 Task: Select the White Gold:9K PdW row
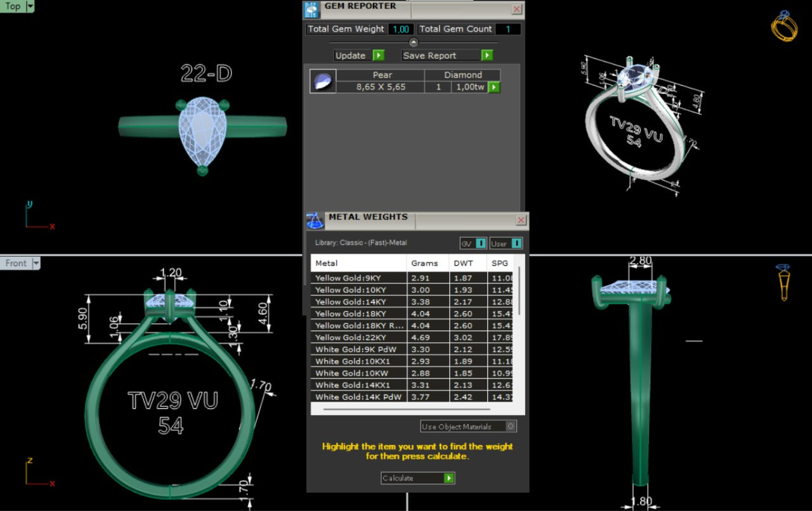[x=412, y=349]
